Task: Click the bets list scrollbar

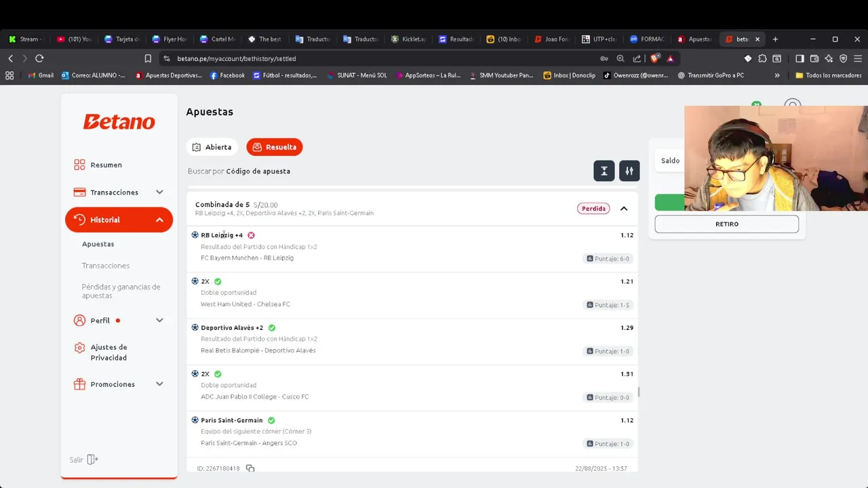Action: click(638, 392)
